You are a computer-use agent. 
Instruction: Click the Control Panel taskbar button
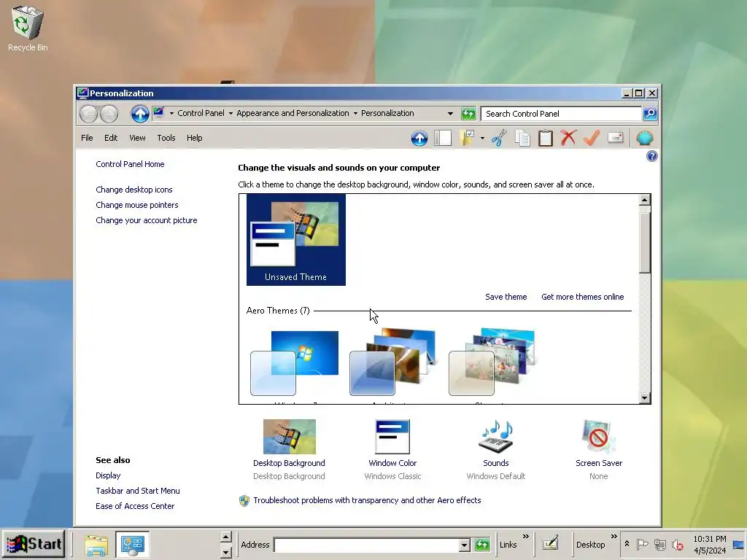[x=132, y=544]
